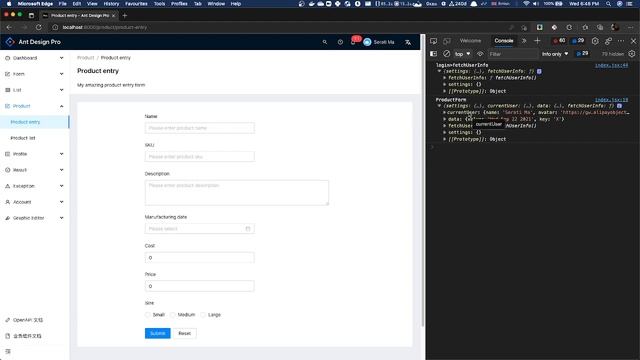Click the blue issues count 29 badge in DevTools tab bar

click(x=578, y=41)
